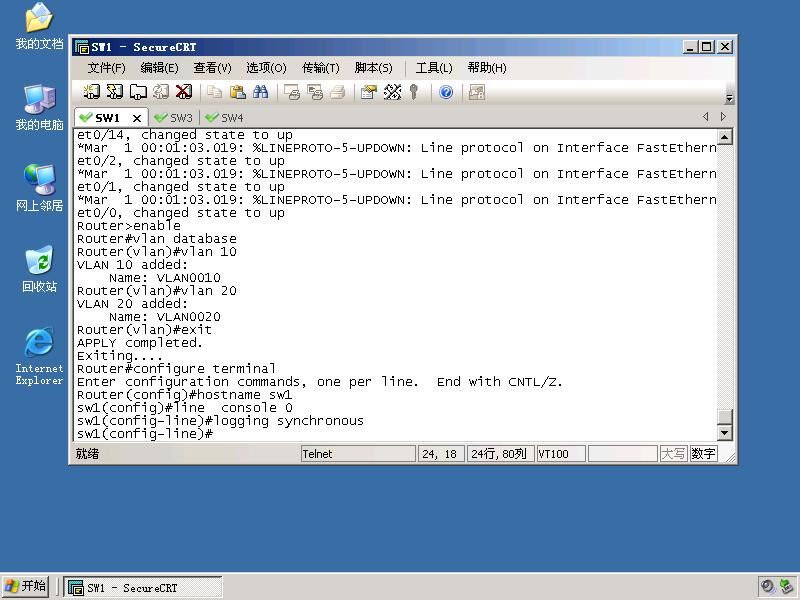Click the Internet Explorer desktop icon

[x=39, y=356]
